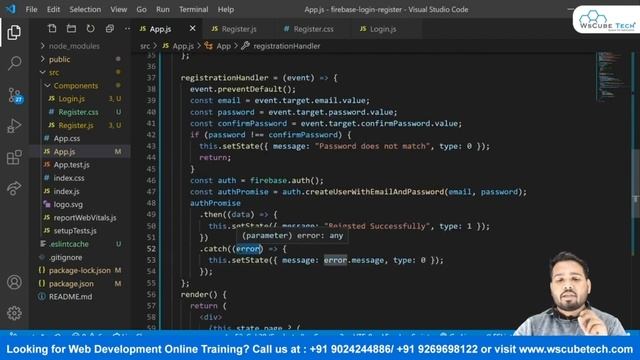
Task: Click the New Folder icon in explorer toolbar
Action: (x=71, y=29)
